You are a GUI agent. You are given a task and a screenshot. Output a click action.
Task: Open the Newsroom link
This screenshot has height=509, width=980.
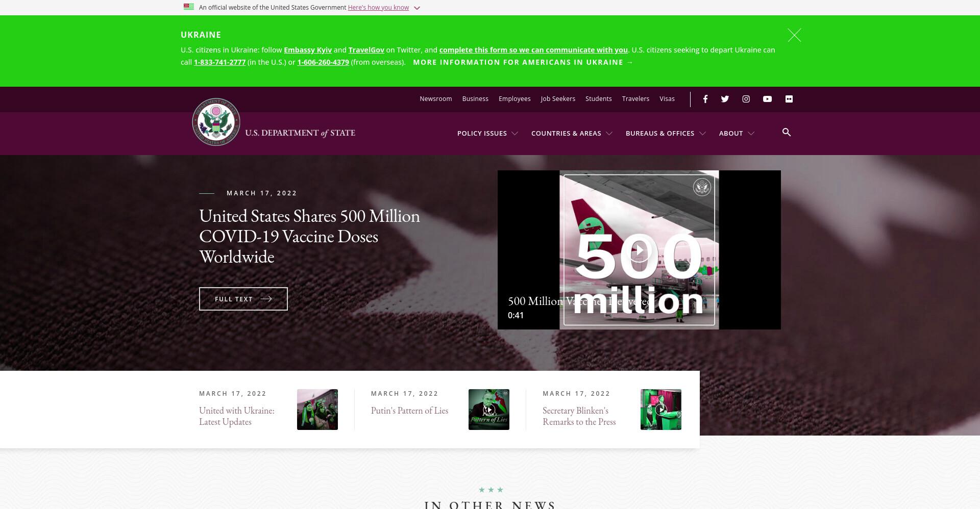tap(436, 99)
